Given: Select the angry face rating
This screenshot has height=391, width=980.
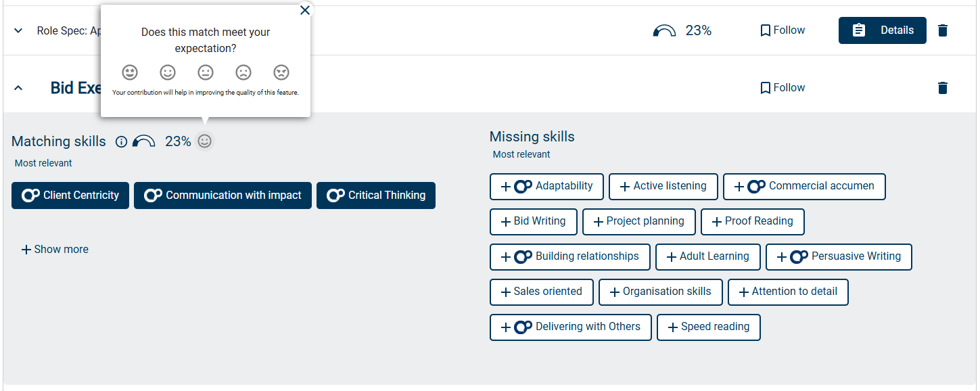Looking at the screenshot, I should (x=281, y=72).
